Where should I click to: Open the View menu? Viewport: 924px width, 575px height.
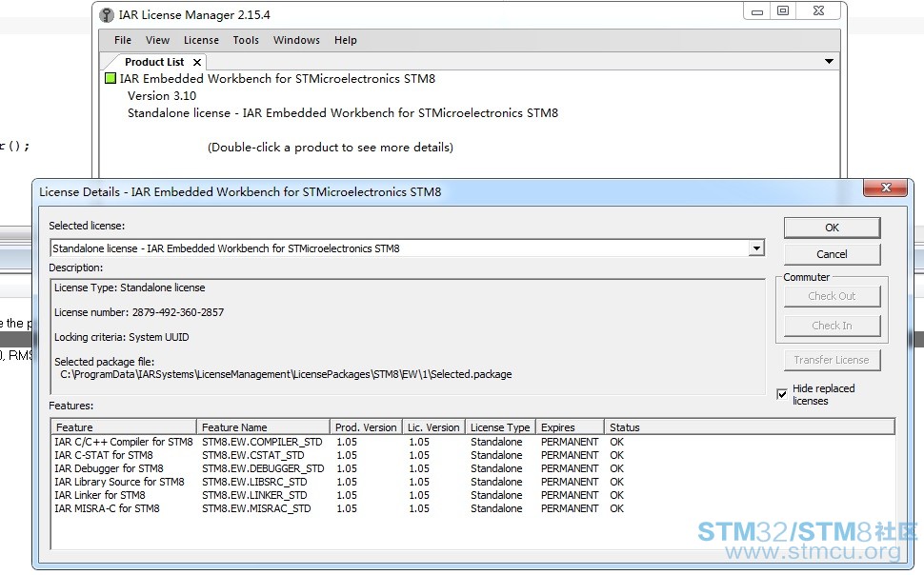pyautogui.click(x=157, y=40)
